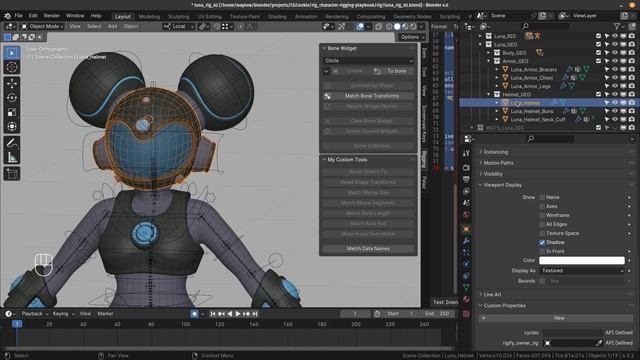Select the Select Box tool in viewport toolbar
The width and height of the screenshot is (640, 360).
(12, 53)
